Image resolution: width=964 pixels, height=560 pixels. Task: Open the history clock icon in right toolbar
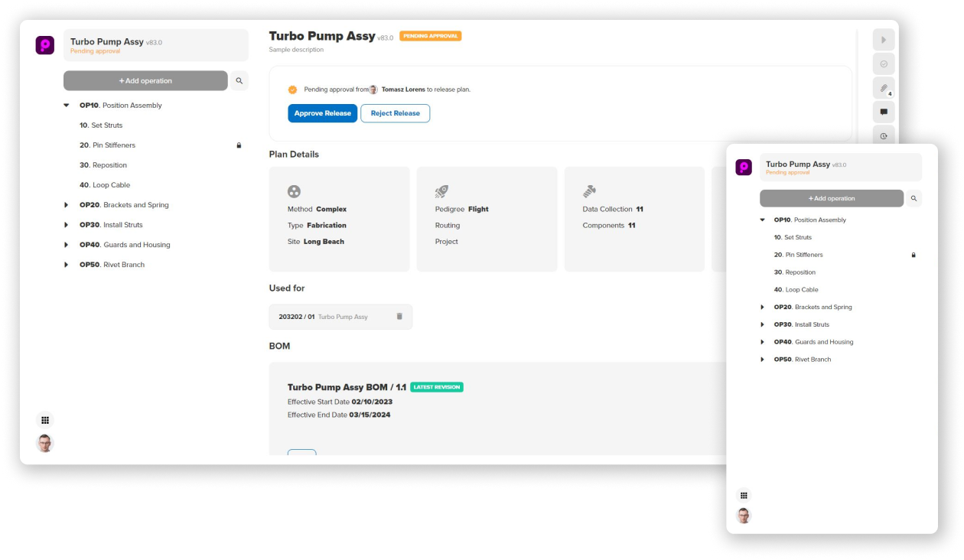[x=884, y=136]
